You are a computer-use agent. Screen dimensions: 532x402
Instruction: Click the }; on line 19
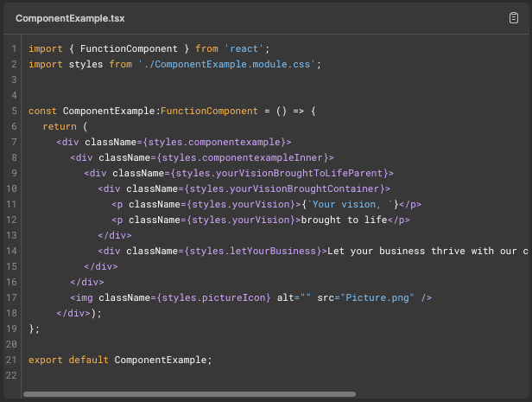coord(35,329)
